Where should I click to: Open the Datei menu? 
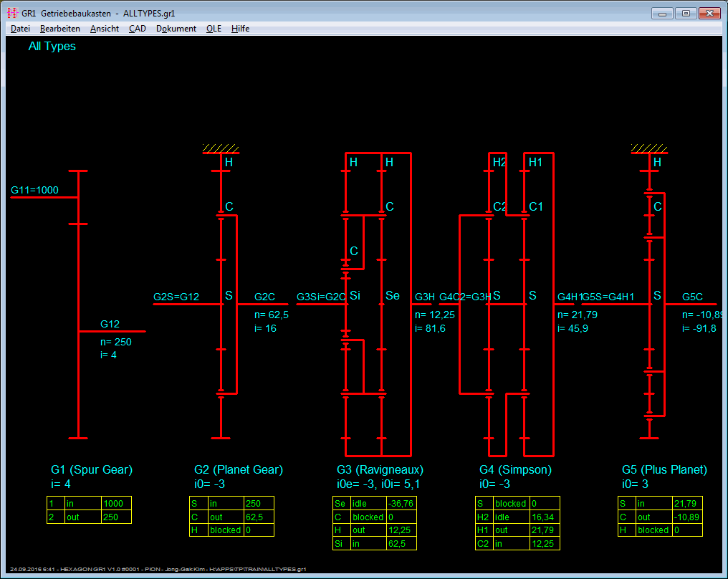(20, 29)
